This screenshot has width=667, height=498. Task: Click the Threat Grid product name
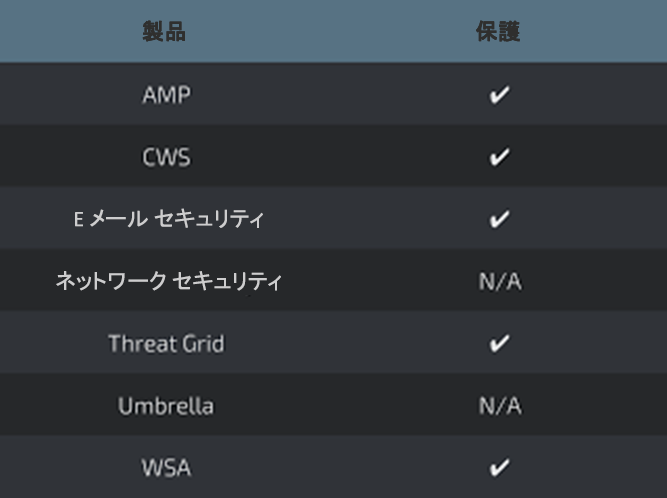click(166, 344)
